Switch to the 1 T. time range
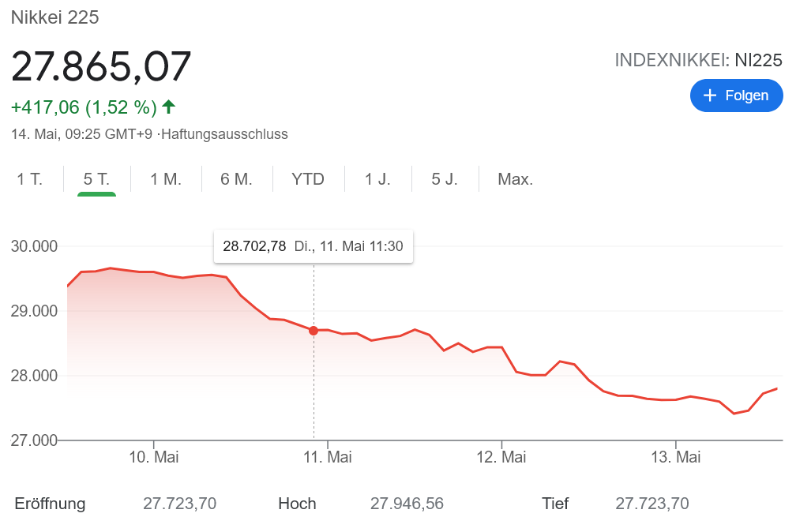This screenshot has height=532, width=796. (x=30, y=179)
